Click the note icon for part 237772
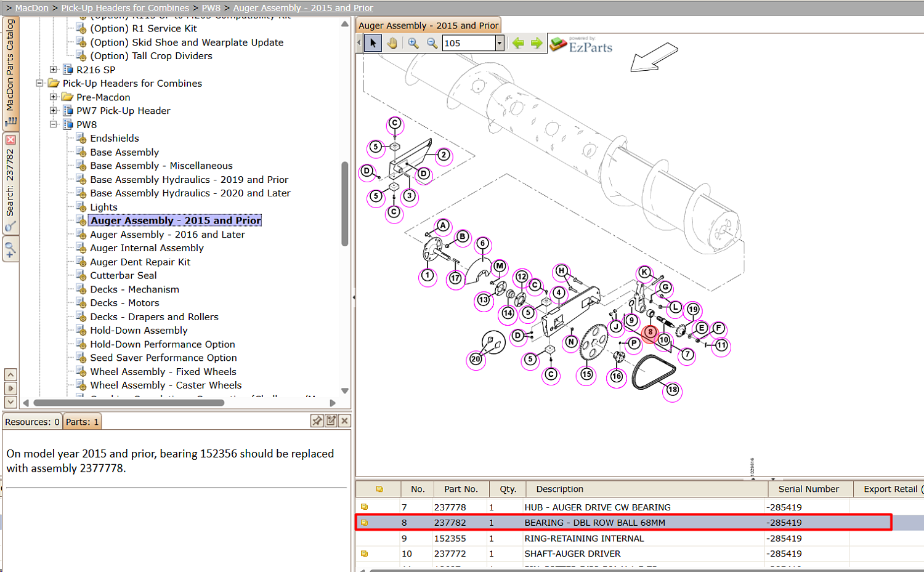 point(364,554)
